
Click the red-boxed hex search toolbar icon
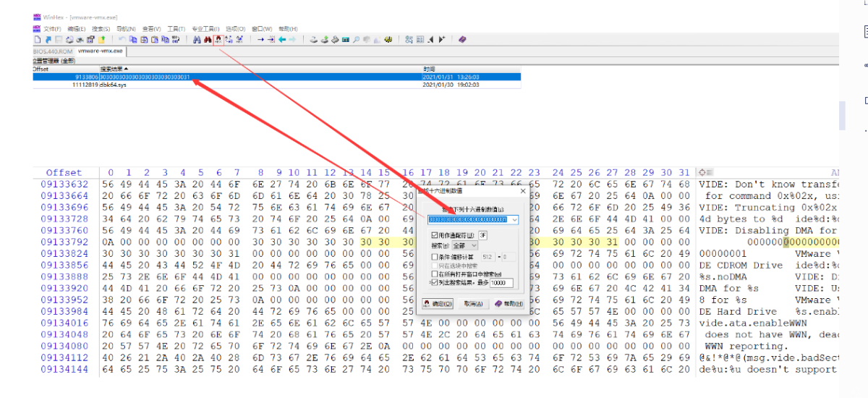[218, 39]
